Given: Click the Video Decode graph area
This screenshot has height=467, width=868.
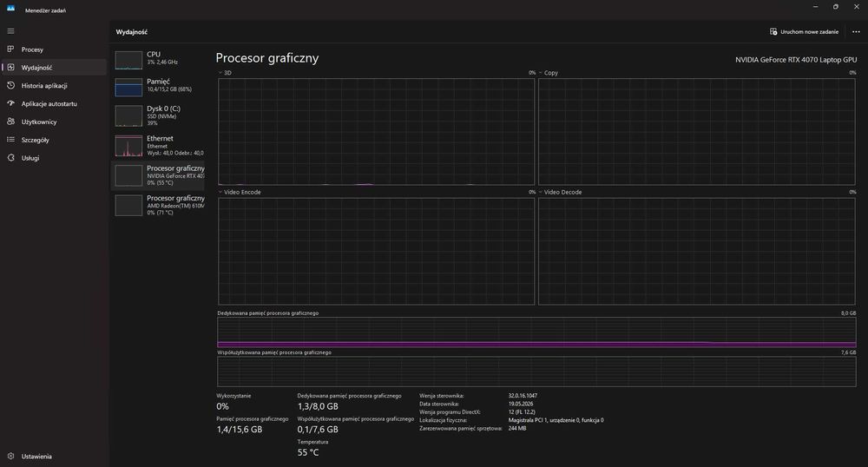Looking at the screenshot, I should (696, 251).
